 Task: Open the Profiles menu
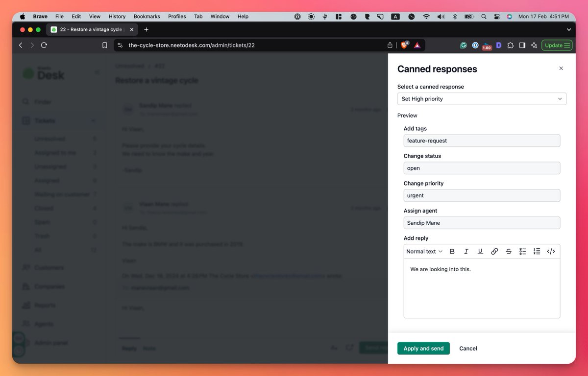tap(177, 16)
